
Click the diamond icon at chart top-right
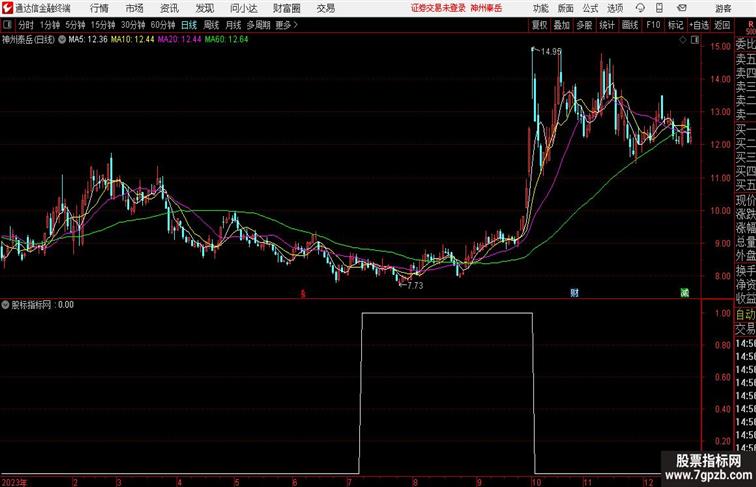tap(683, 40)
